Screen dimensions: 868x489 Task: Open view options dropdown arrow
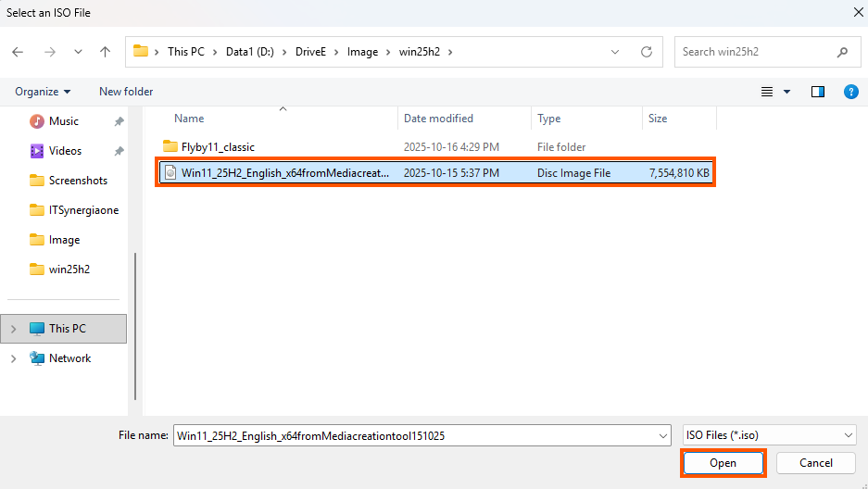[786, 92]
